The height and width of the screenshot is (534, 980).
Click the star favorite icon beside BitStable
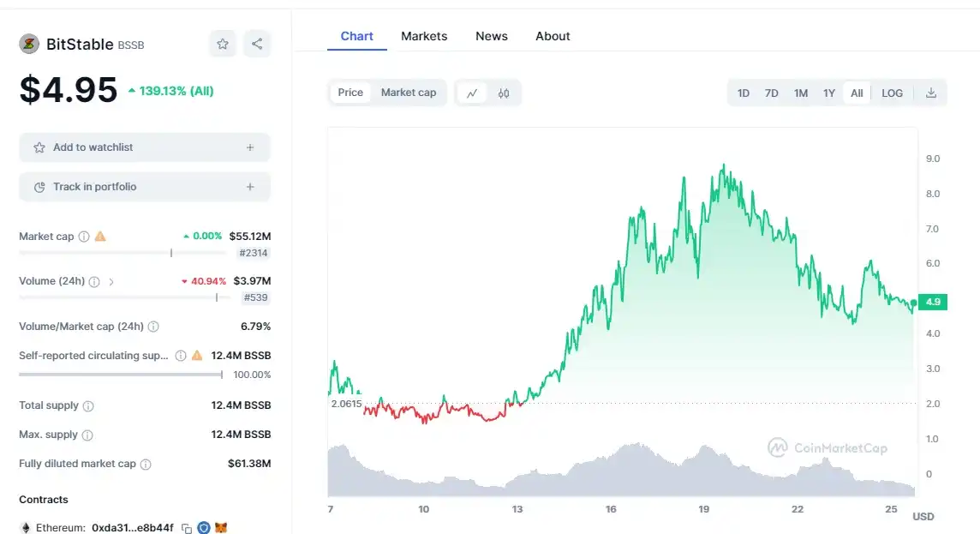pos(223,44)
